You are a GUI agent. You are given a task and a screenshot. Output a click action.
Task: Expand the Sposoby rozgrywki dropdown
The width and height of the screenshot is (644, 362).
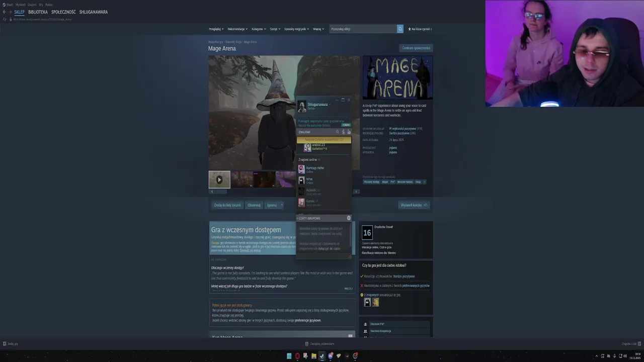pyautogui.click(x=296, y=29)
